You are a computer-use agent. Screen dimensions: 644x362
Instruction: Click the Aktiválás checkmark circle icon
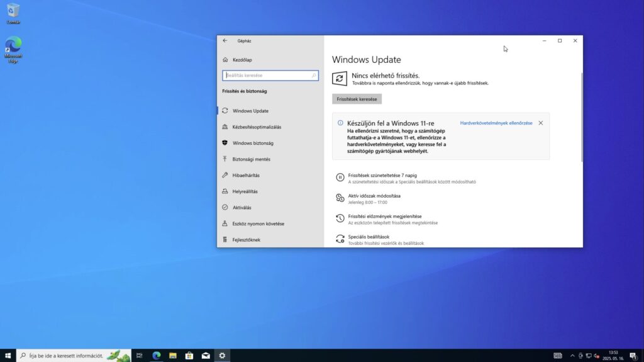(x=225, y=207)
